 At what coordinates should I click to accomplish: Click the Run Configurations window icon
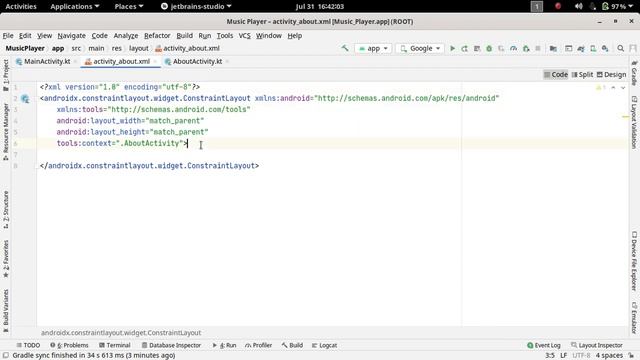click(x=569, y=48)
